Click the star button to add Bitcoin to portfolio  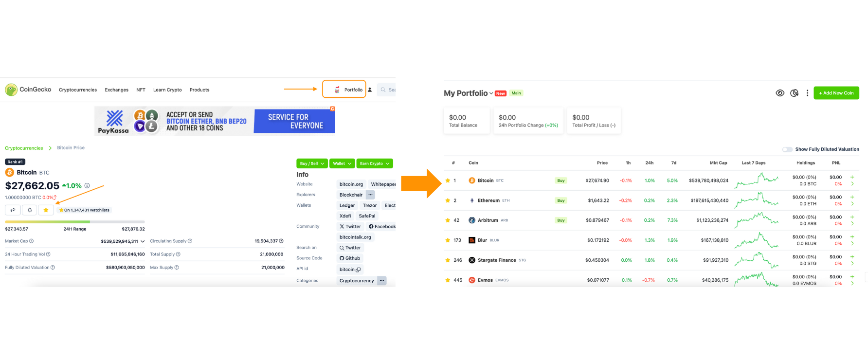46,210
